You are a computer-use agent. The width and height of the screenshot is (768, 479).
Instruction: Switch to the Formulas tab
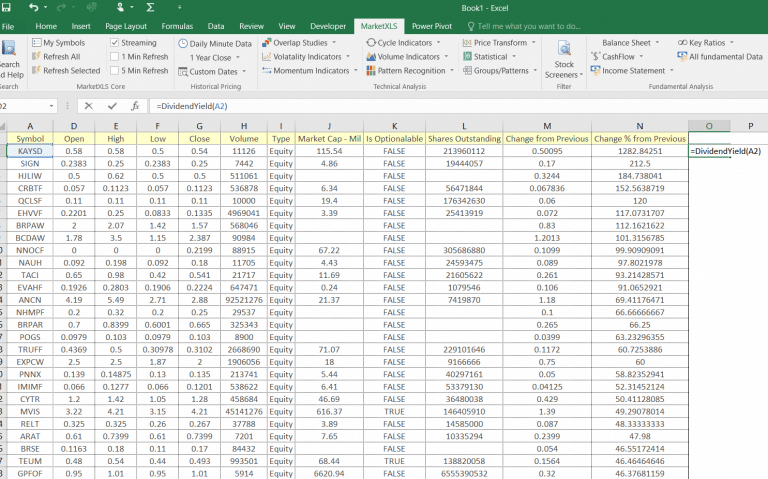tap(177, 26)
